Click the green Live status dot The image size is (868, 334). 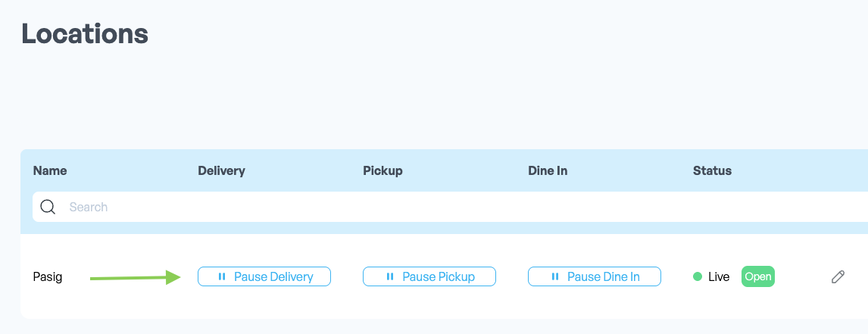click(x=698, y=276)
